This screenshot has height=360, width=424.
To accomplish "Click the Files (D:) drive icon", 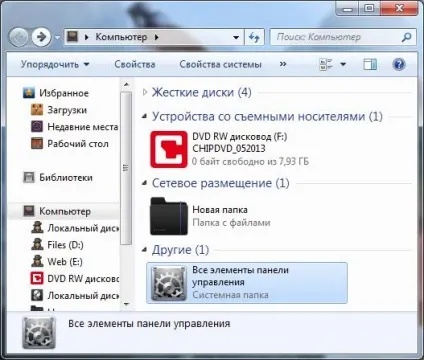I will (x=37, y=244).
